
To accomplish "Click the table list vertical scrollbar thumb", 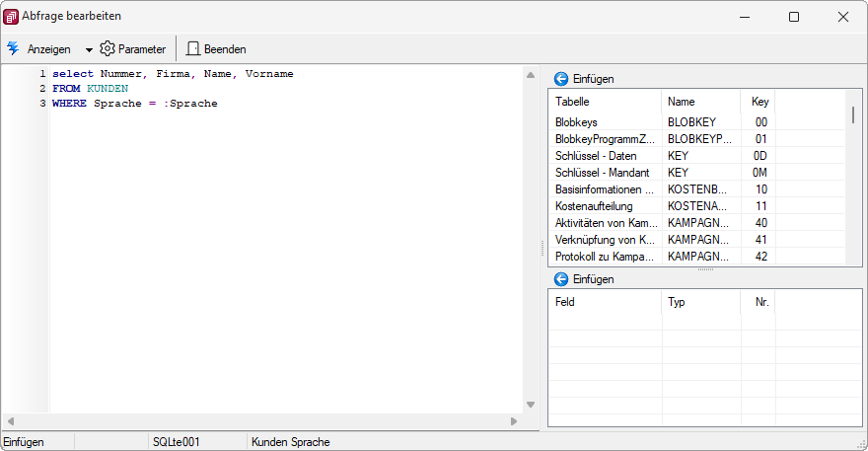I will pos(853,114).
